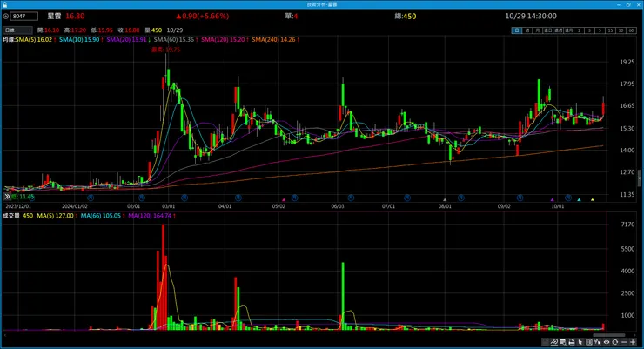Click the MA(120) 164.74 volume label
Image resolution: width=644 pixels, height=349 pixels.
151,216
